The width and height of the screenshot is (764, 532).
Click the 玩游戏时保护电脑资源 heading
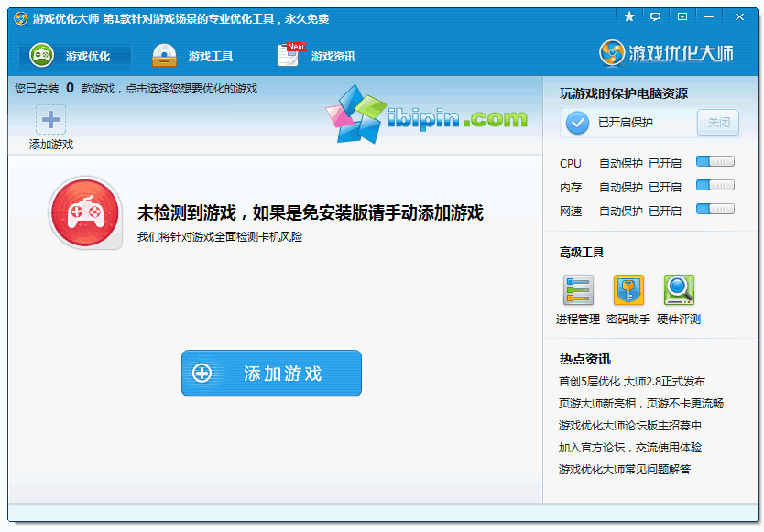624,93
